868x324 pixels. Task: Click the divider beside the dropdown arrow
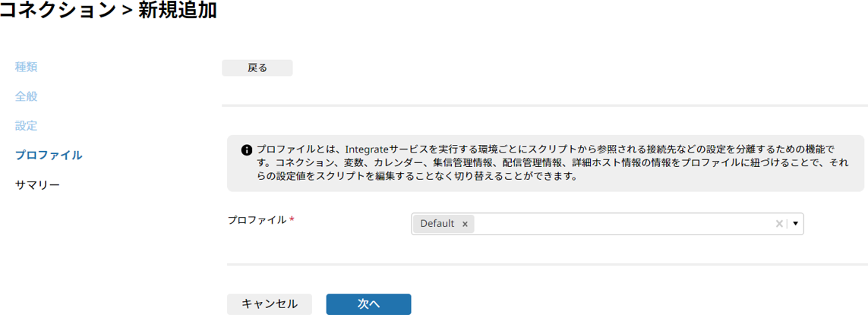point(788,224)
